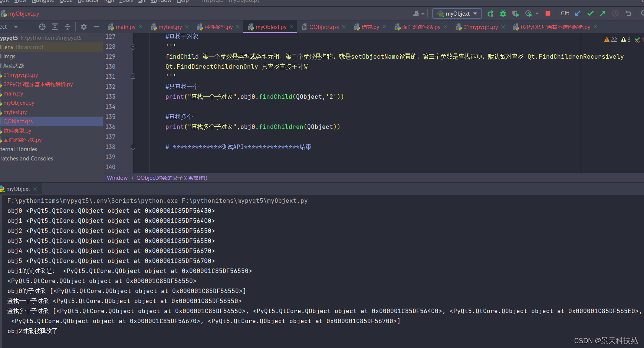Run the profiler using the clock-and-play icon

pyautogui.click(x=529, y=14)
